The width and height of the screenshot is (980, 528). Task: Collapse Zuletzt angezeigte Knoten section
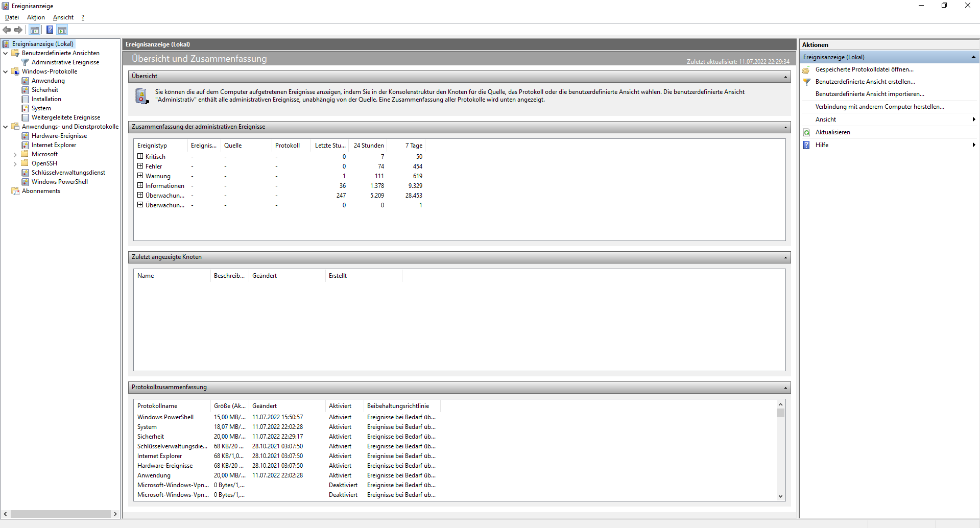point(785,257)
